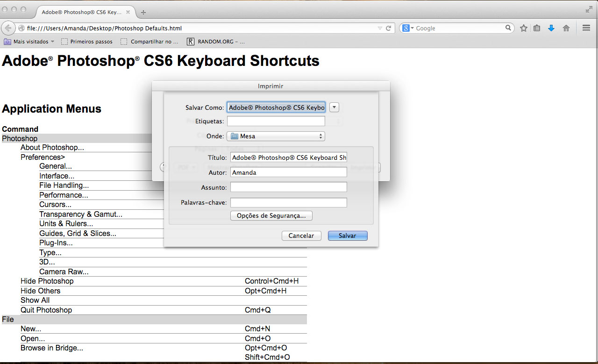
Task: Expand the save dialog with arrow button
Action: coord(334,107)
